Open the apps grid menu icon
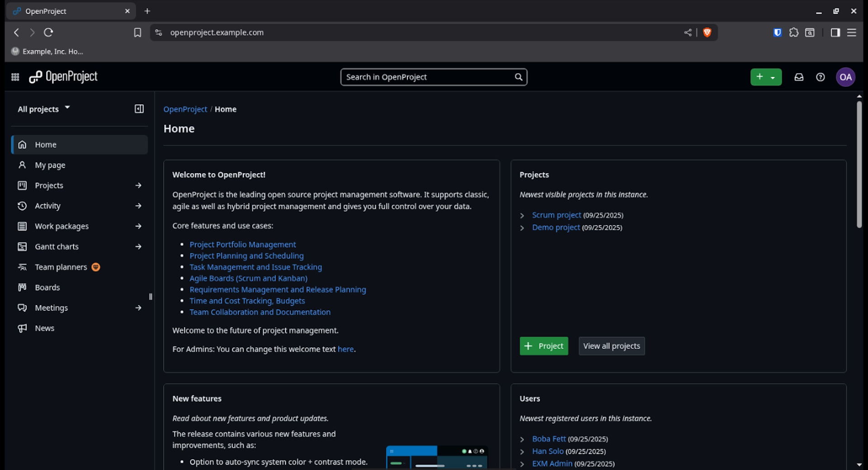The height and width of the screenshot is (470, 868). coord(15,77)
